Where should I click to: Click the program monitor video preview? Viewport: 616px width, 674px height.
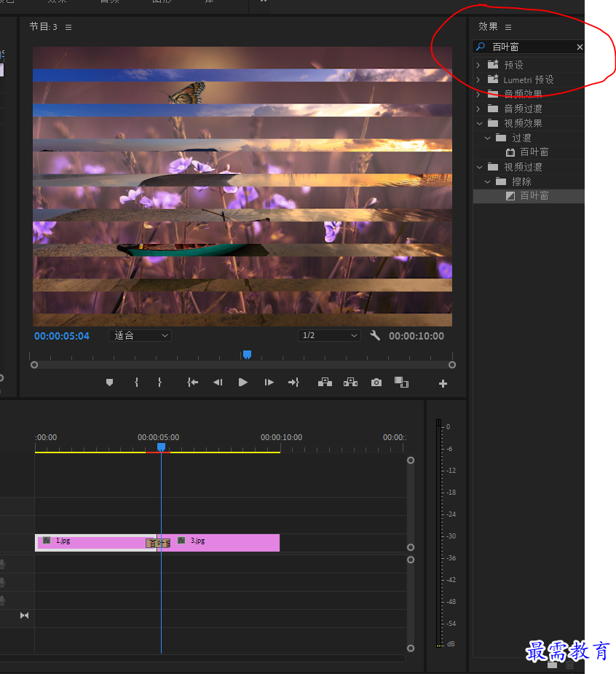click(242, 186)
